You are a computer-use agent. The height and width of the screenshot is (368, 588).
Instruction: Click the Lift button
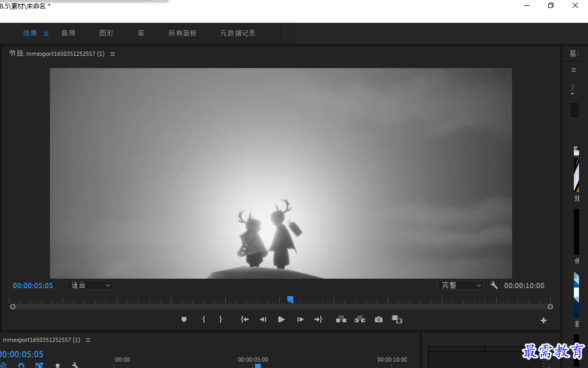point(341,320)
